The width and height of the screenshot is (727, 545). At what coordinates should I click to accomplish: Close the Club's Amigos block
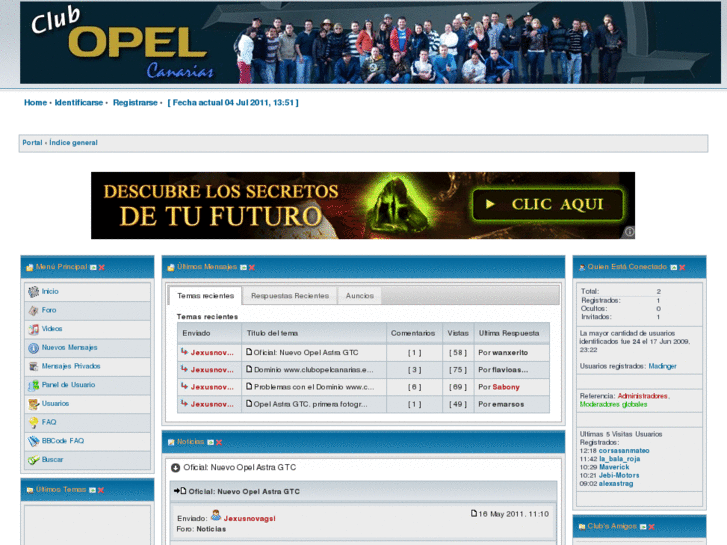pos(651,527)
